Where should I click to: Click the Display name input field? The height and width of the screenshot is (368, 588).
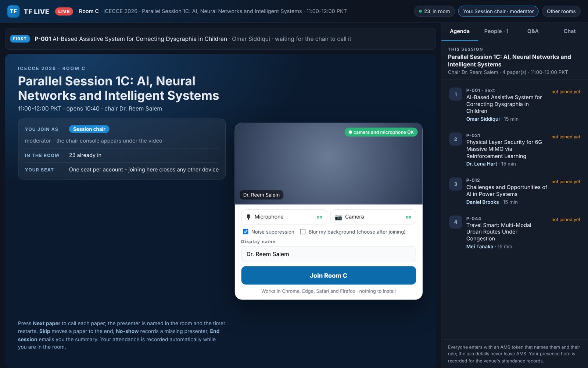pyautogui.click(x=329, y=254)
